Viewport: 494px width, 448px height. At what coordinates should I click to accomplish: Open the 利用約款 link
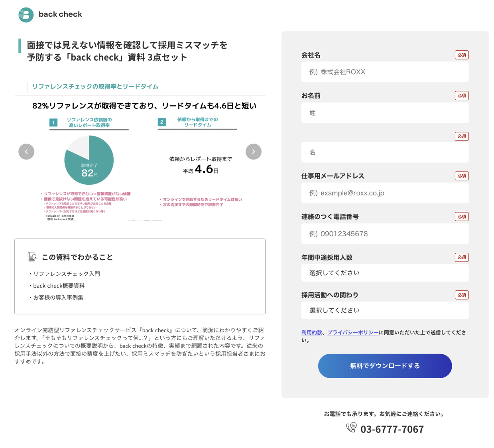312,332
